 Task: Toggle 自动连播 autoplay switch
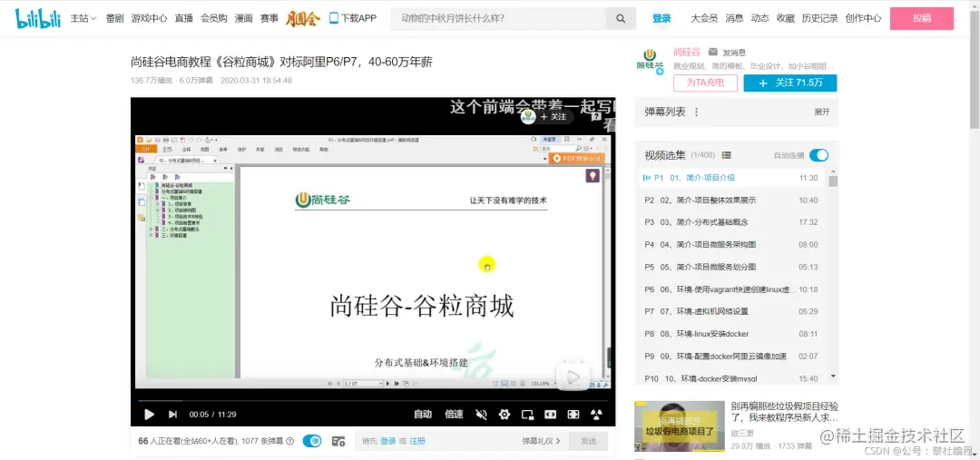point(818,155)
